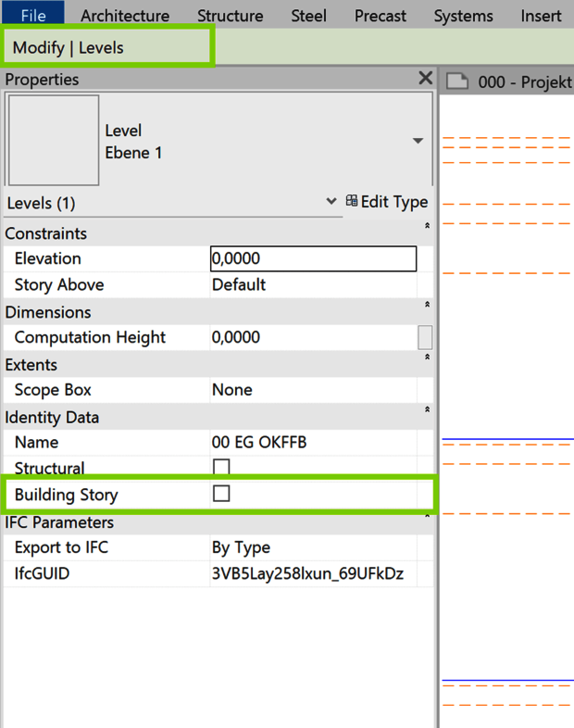Click the Edit Type icon
The height and width of the screenshot is (728, 574).
[x=352, y=201]
